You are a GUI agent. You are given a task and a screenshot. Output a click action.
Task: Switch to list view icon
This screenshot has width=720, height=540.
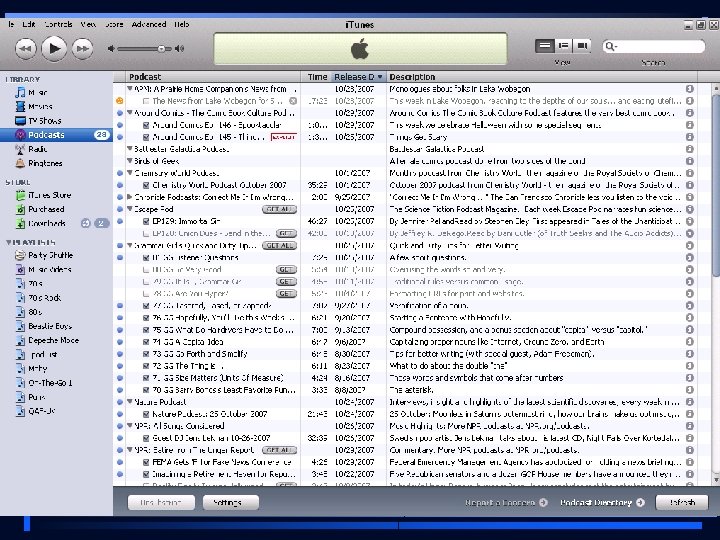pyautogui.click(x=545, y=46)
